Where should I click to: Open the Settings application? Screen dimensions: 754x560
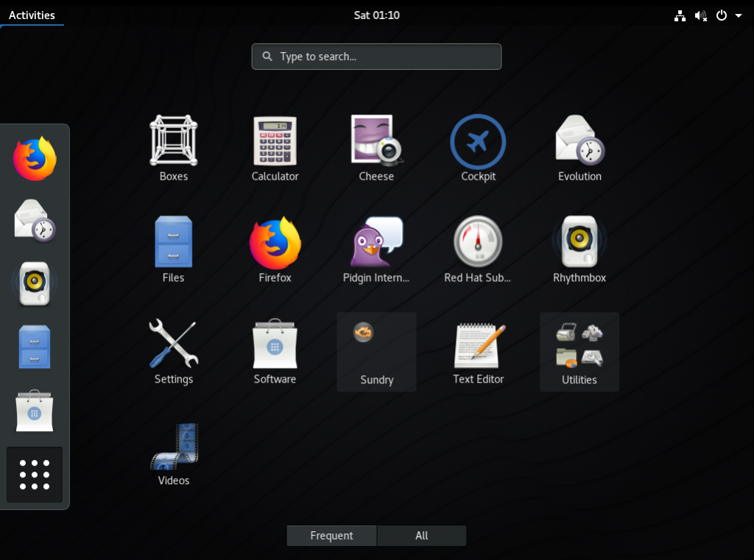[174, 351]
